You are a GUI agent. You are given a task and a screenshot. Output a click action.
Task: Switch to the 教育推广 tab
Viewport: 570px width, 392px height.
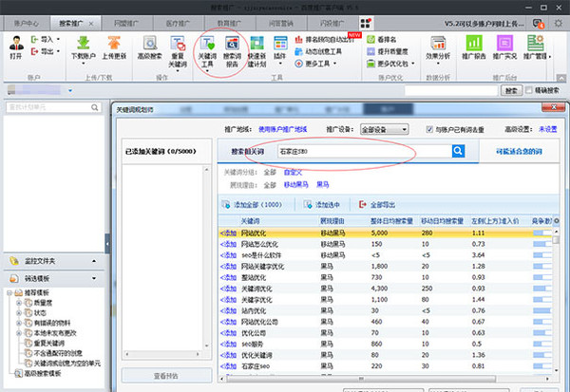229,23
